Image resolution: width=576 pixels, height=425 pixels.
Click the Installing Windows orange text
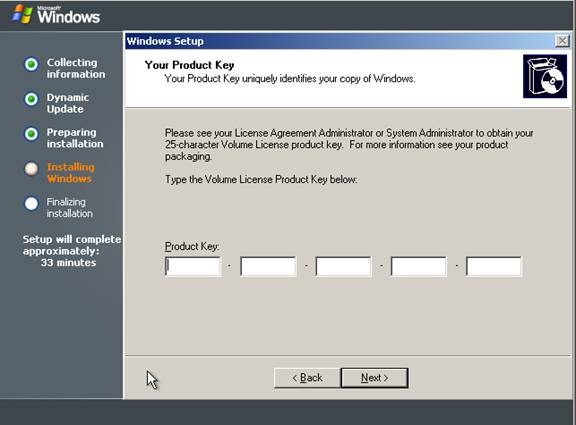71,173
